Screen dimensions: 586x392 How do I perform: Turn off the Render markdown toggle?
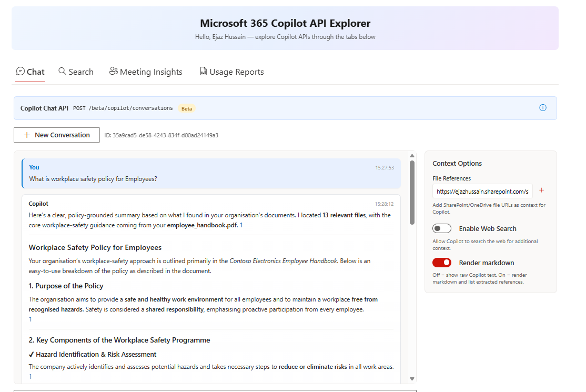(442, 262)
